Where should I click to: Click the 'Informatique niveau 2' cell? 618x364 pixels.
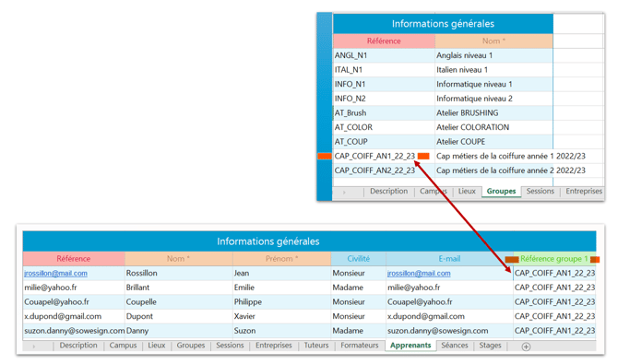[x=493, y=99]
